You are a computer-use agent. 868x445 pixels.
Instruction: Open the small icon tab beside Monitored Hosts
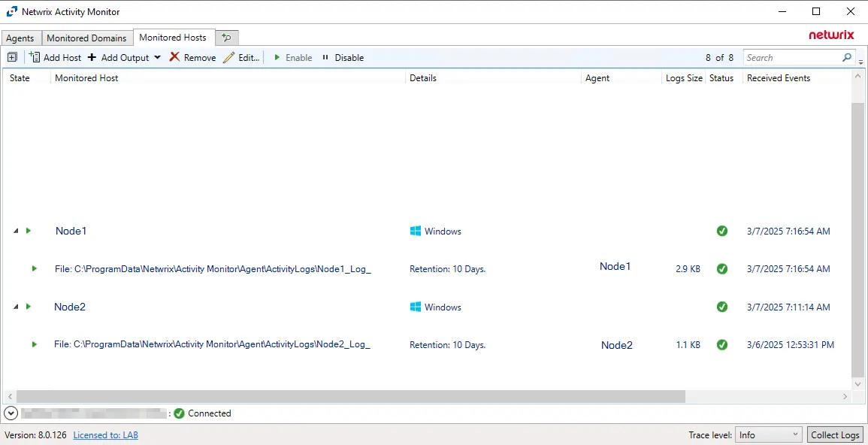[226, 36]
